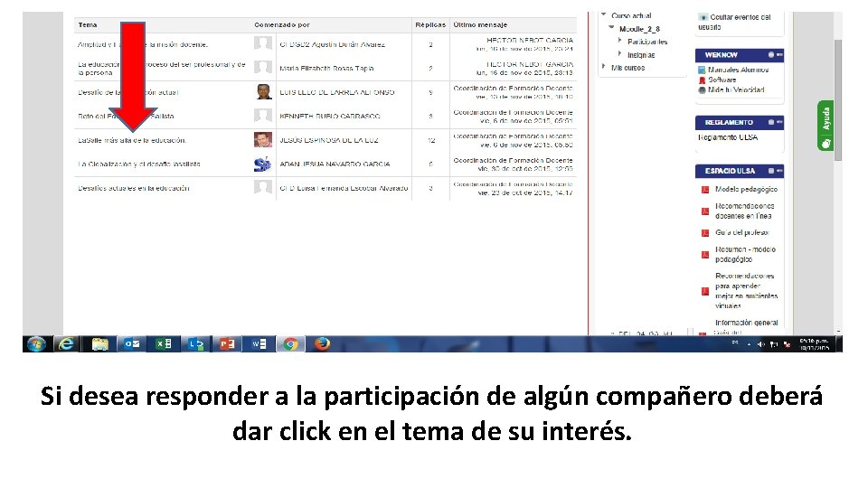Image resolution: width=868 pixels, height=488 pixels.
Task: Open author Agustín Durán Alvarez's profile
Action: click(332, 44)
